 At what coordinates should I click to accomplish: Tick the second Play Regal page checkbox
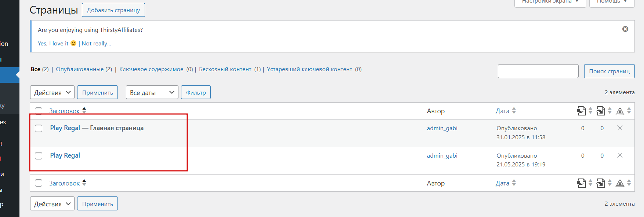39,156
